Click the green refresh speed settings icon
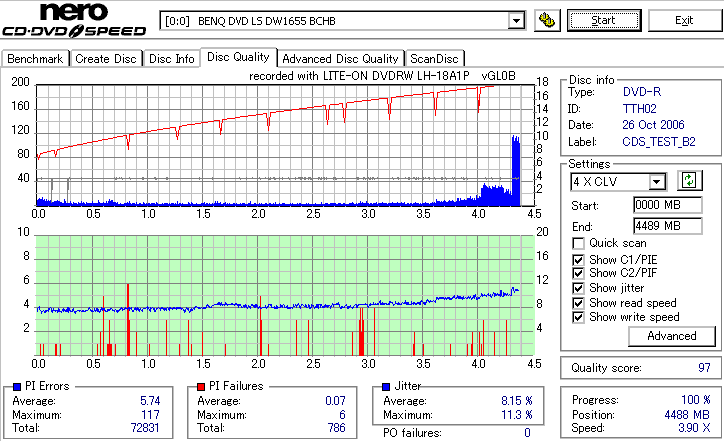The image size is (724, 441). pyautogui.click(x=689, y=180)
